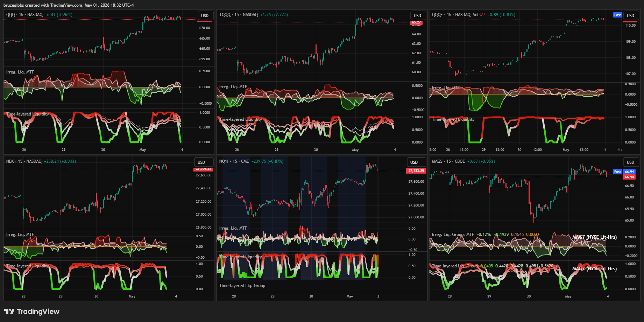Click the Irreg. Liq. Groups MTF legend on MAGS

(453, 234)
